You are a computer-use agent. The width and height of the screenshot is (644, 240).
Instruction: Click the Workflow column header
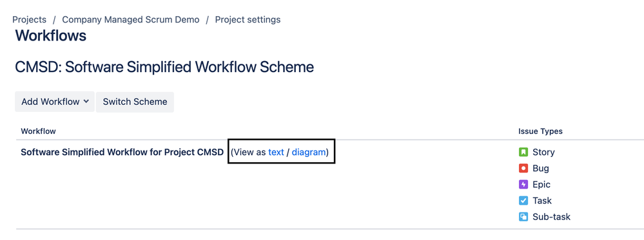pyautogui.click(x=38, y=131)
